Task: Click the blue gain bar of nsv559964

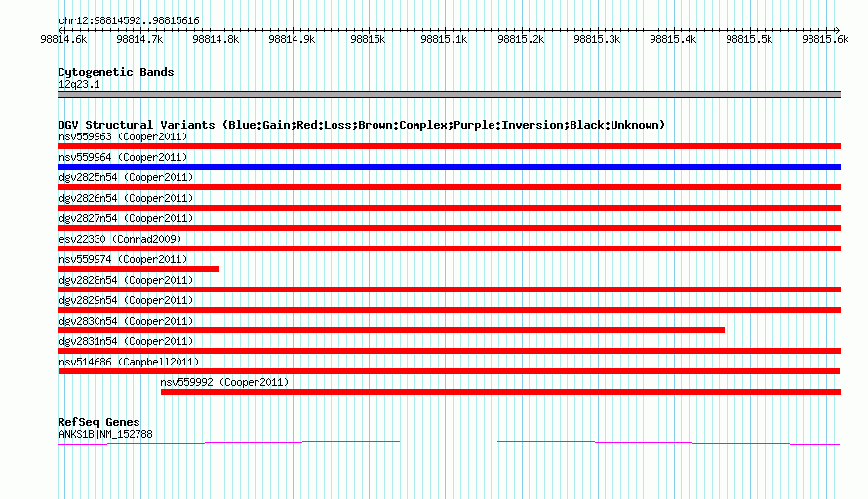Action: click(x=449, y=167)
